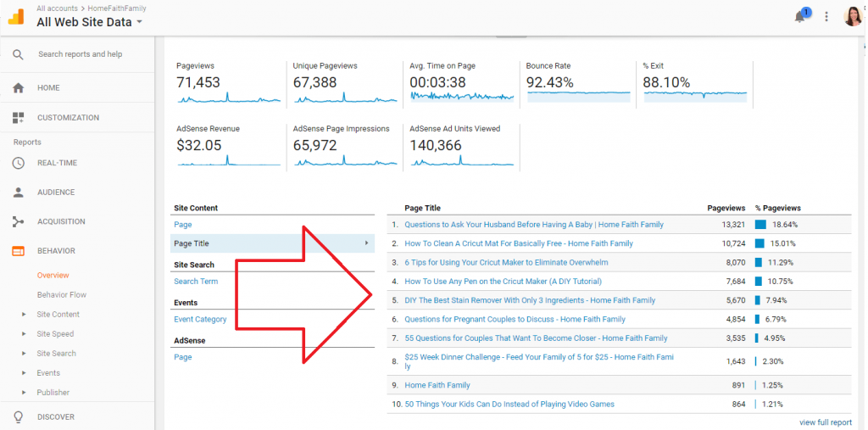Click the Unique Pageviews sparkline chart
Image resolution: width=868 pixels, height=430 pixels.
346,98
